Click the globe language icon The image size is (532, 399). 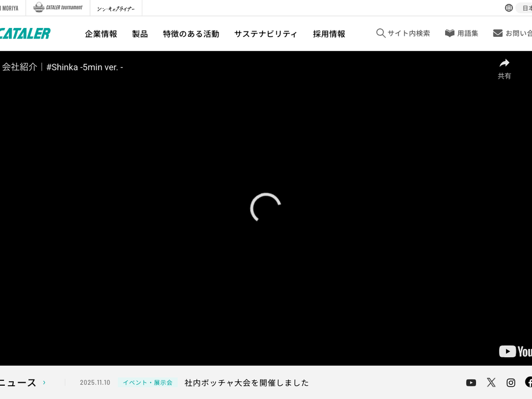pos(509,8)
